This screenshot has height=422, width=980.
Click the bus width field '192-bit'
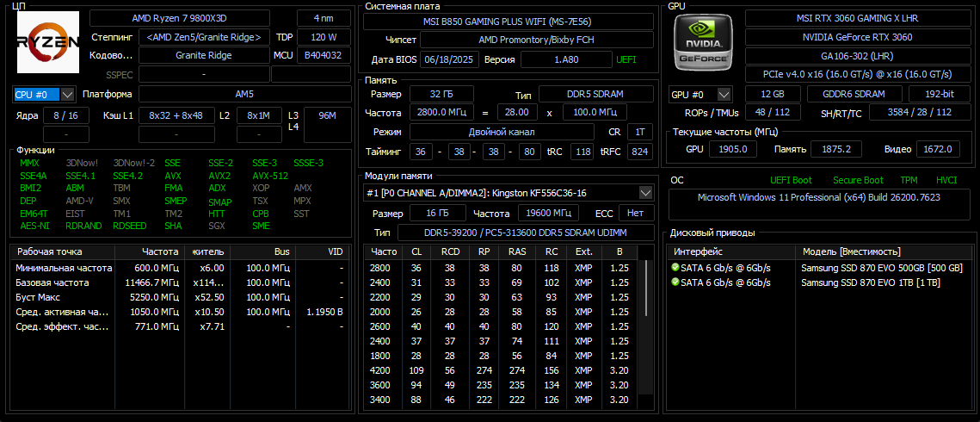pos(939,95)
